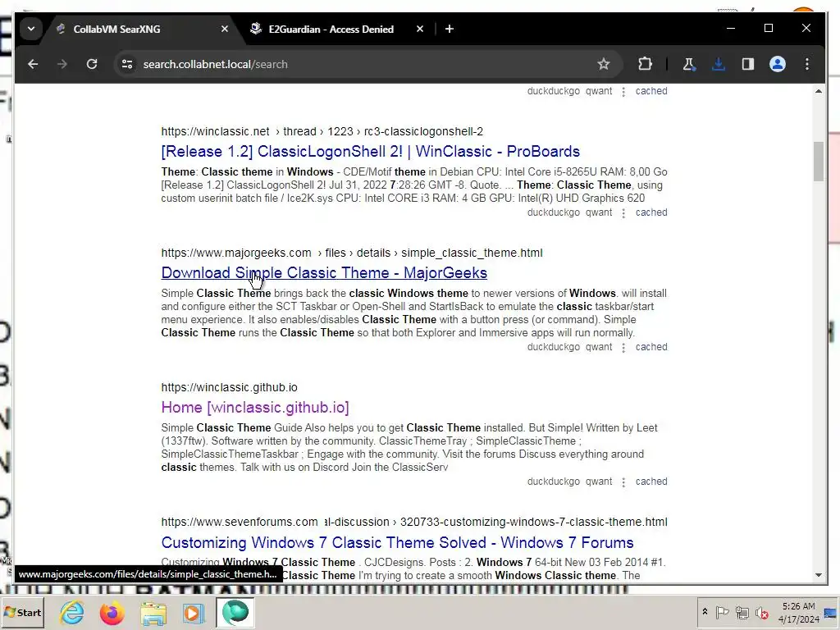Click the vertical scrollbar thumb
Image resolution: width=840 pixels, height=630 pixels.
pyautogui.click(x=818, y=162)
